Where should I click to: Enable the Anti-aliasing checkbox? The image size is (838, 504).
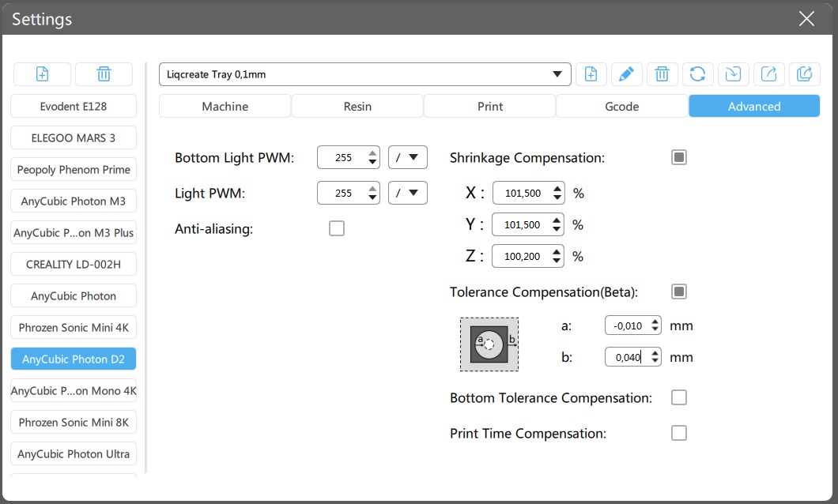337,229
